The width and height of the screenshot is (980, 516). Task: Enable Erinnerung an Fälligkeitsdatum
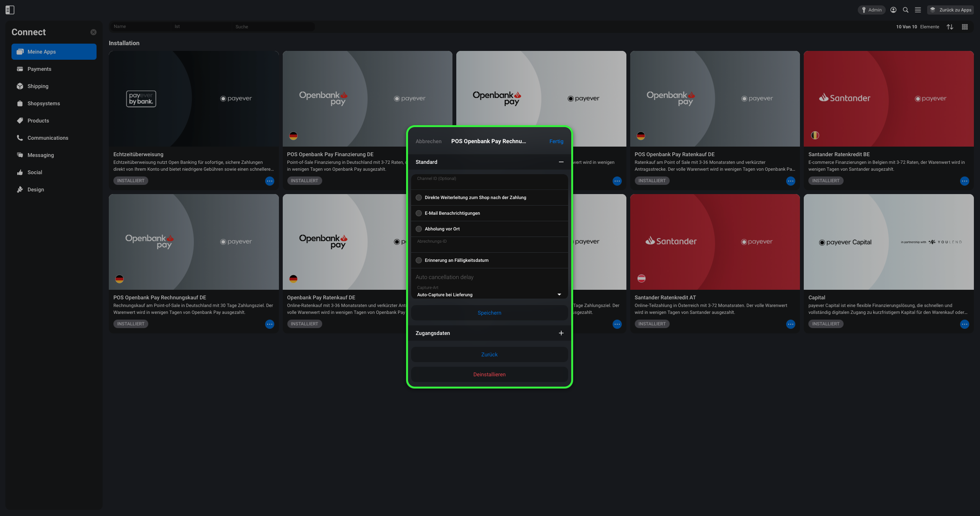(x=419, y=260)
